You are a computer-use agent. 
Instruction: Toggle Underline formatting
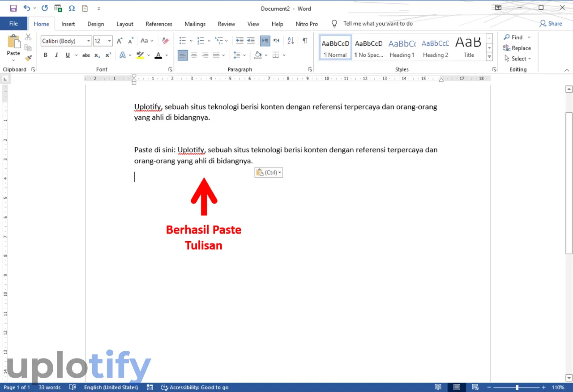tap(68, 55)
